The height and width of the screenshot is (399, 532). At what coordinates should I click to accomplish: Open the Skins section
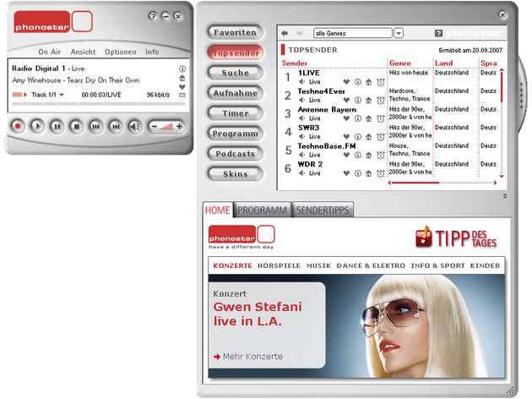235,174
